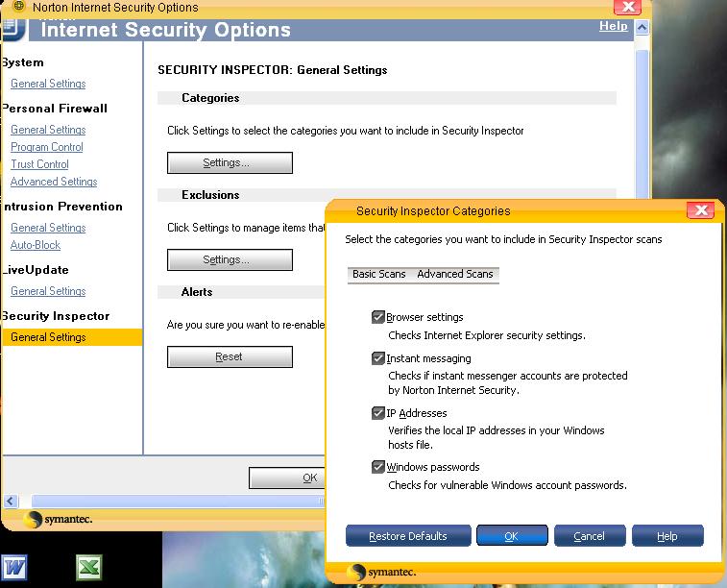This screenshot has height=588, width=727.
Task: Go to Trust Control settings
Action: click(39, 164)
